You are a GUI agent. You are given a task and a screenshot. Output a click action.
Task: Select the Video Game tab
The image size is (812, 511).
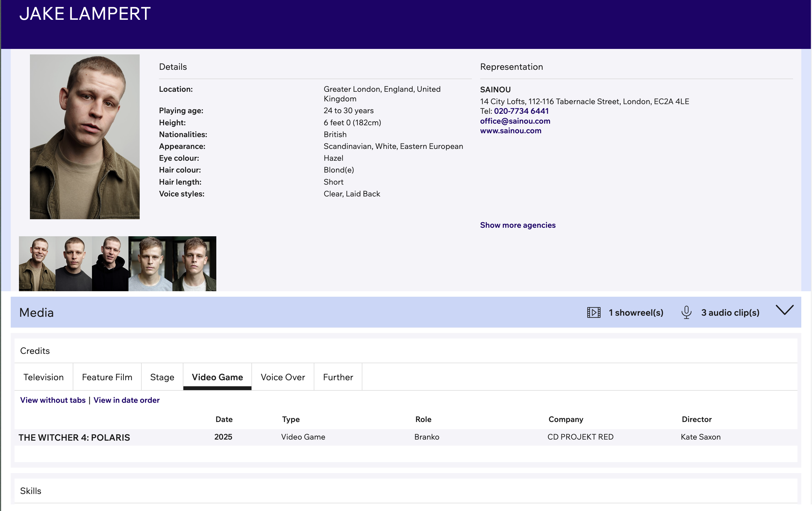[217, 377]
